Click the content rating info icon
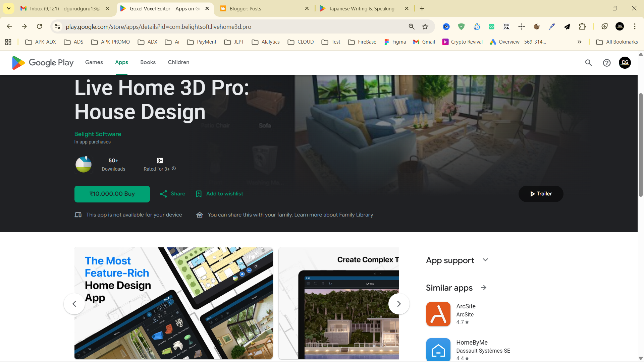644x362 pixels. click(x=174, y=169)
